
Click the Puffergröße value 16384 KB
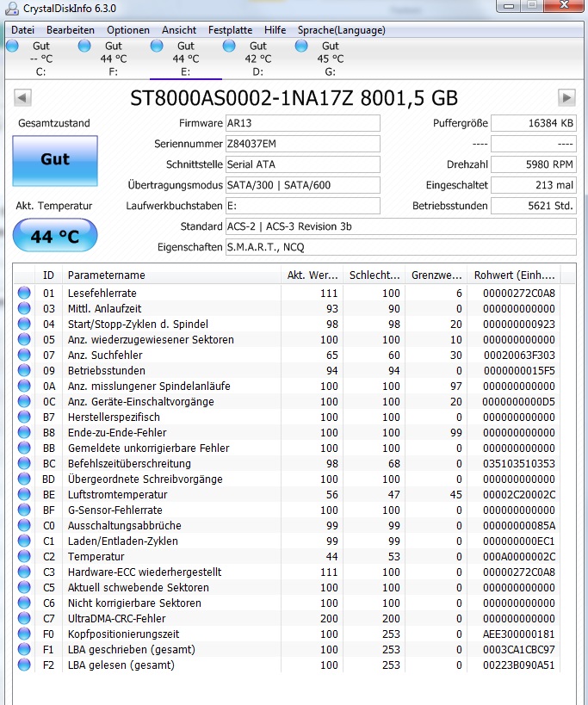click(534, 123)
